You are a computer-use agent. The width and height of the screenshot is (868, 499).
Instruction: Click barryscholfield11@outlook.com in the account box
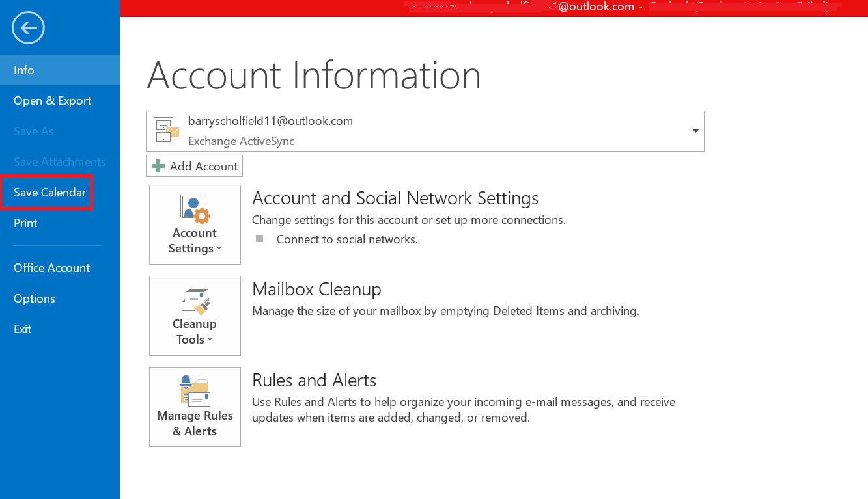pos(270,121)
